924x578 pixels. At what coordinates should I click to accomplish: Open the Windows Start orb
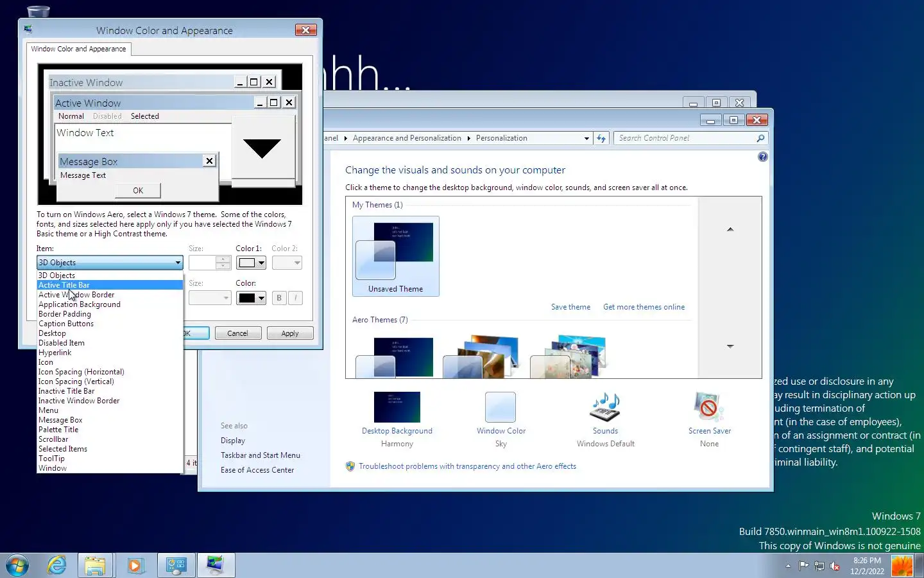tap(17, 565)
